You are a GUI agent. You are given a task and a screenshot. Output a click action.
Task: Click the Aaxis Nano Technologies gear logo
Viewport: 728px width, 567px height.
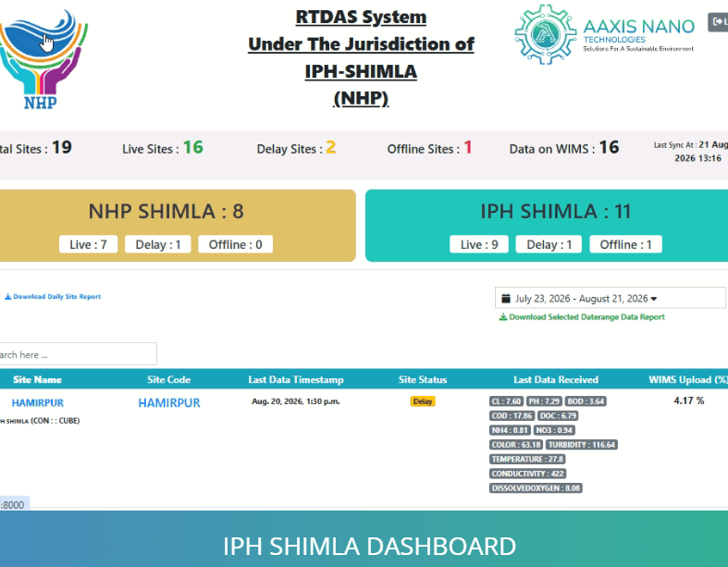click(x=546, y=34)
